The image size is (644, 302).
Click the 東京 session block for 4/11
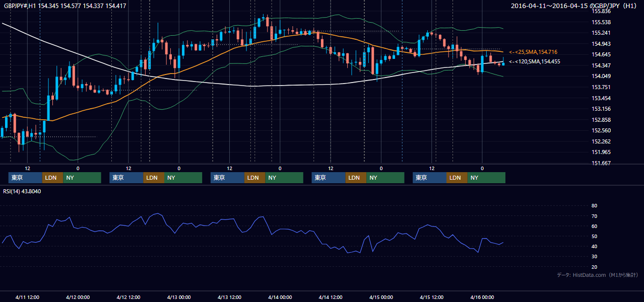point(25,178)
